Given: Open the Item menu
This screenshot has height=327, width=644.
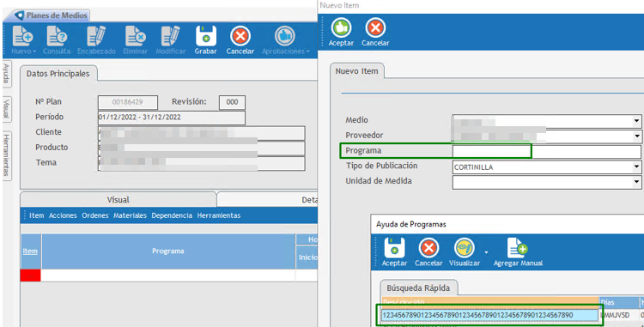Looking at the screenshot, I should click(37, 215).
